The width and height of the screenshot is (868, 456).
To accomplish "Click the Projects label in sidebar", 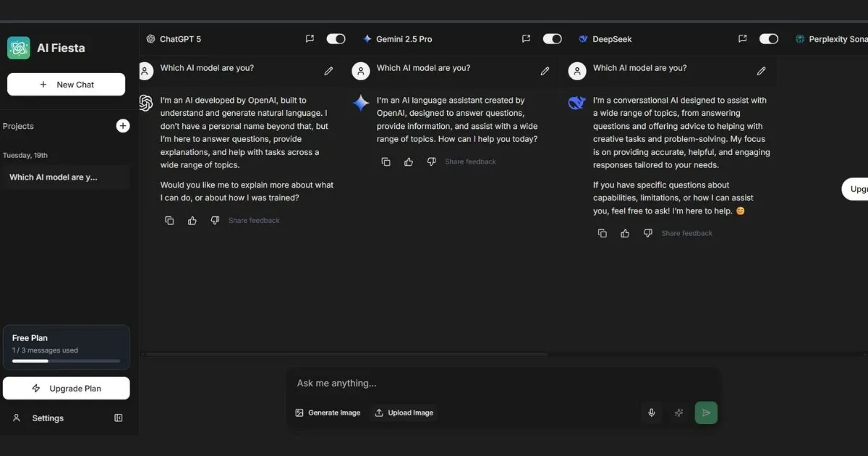I will click(x=18, y=126).
